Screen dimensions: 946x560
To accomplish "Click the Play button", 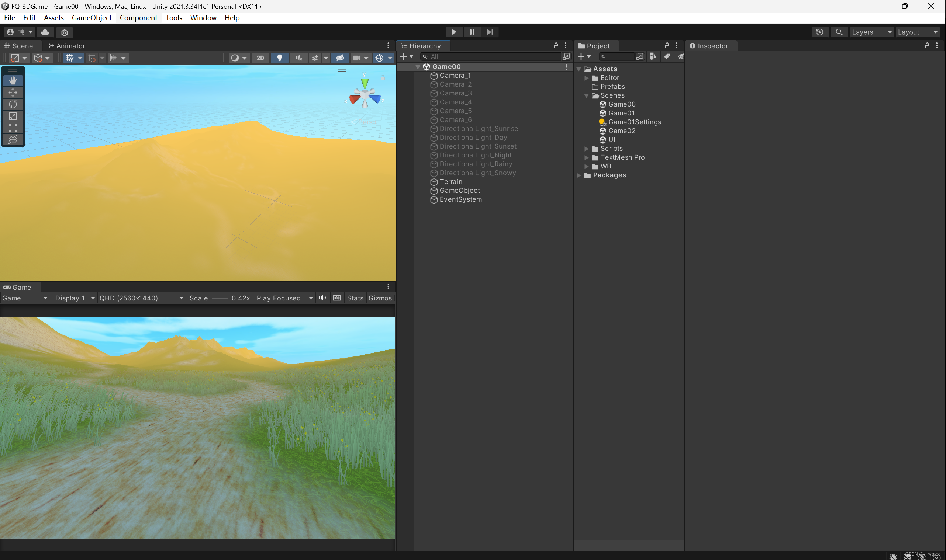I will pos(454,32).
